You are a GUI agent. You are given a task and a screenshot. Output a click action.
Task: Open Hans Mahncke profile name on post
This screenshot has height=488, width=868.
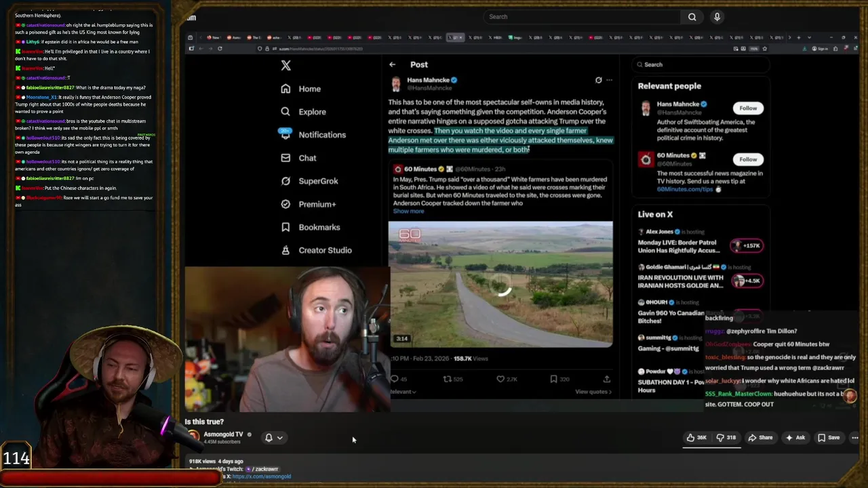coord(428,80)
